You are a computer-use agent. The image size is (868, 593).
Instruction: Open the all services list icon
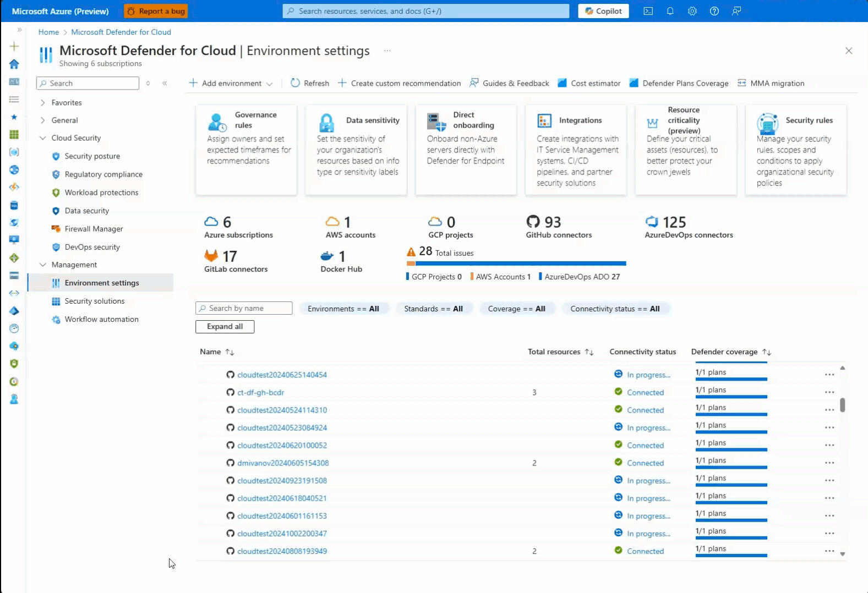14,100
